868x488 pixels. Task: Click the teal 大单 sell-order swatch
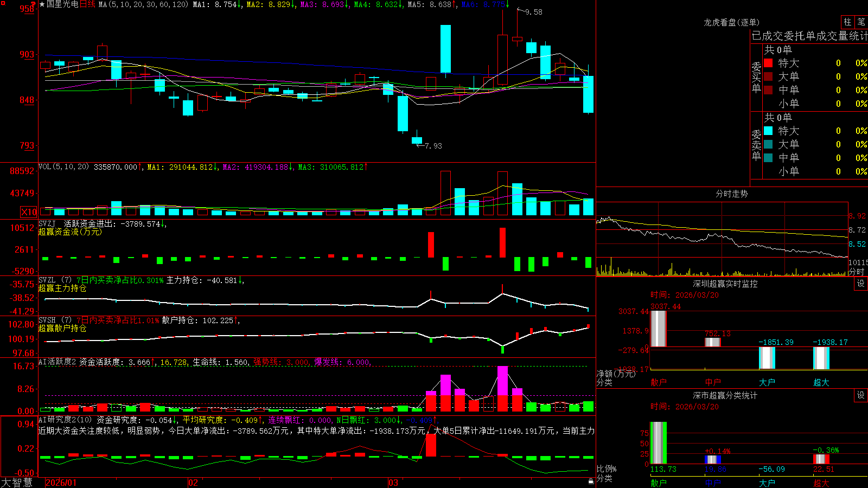coord(768,144)
